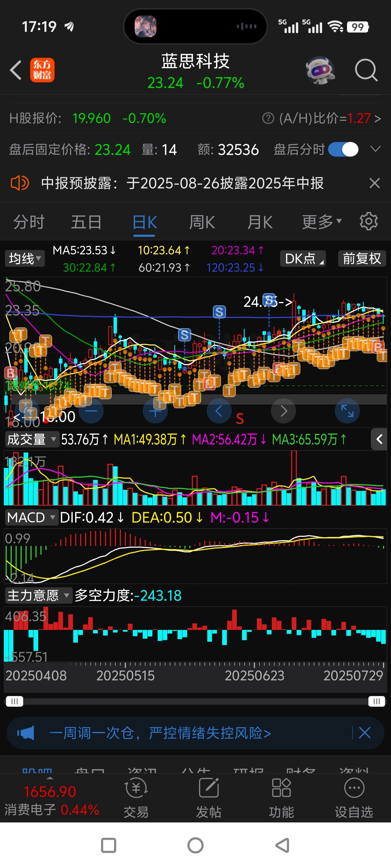Screen dimensions: 391x868
Task: Open 一周调一次仓 banner link
Action: click(160, 733)
